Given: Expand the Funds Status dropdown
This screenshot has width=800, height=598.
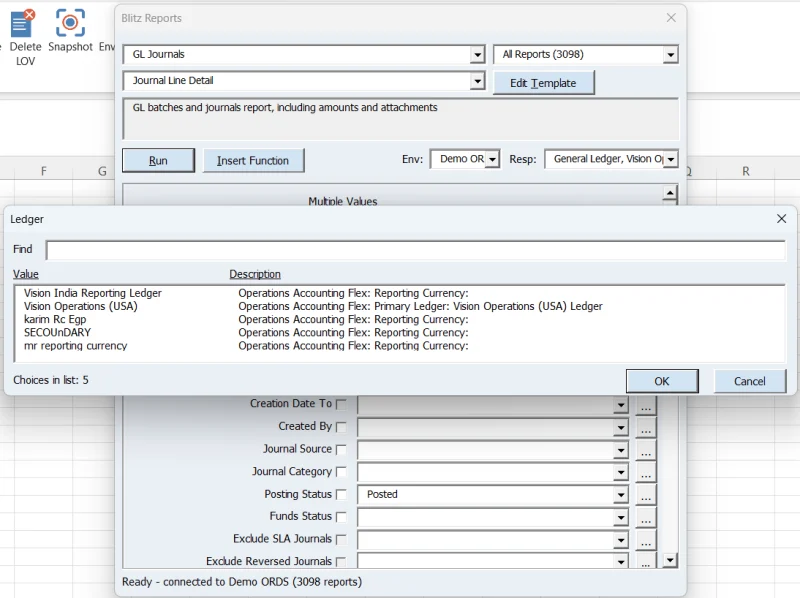Looking at the screenshot, I should tap(620, 517).
